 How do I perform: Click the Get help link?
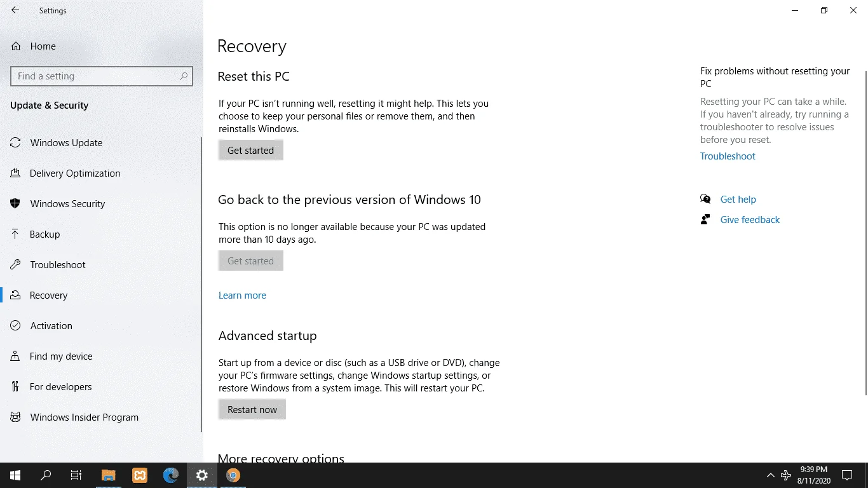738,200
